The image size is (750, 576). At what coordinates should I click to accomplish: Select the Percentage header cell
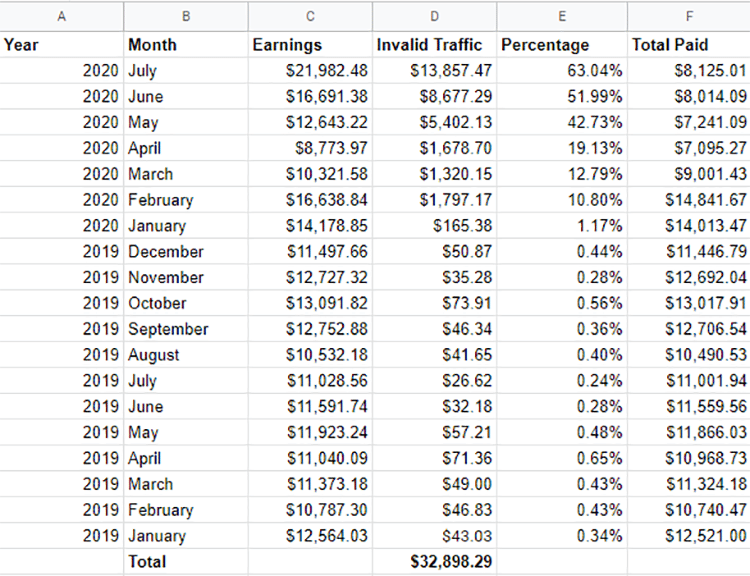pyautogui.click(x=562, y=45)
